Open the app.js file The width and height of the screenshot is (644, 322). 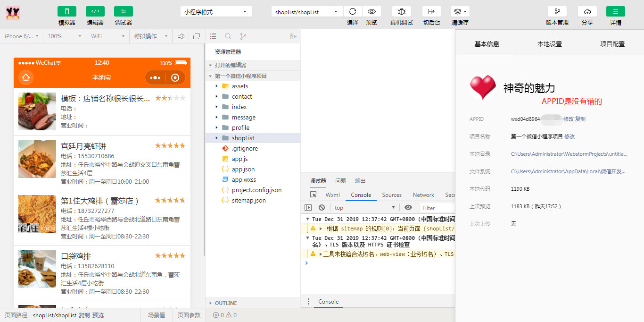pos(253,159)
